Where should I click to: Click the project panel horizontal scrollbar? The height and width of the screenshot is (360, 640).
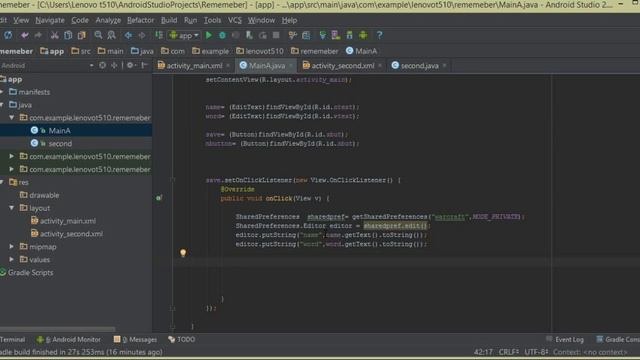pyautogui.click(x=58, y=329)
